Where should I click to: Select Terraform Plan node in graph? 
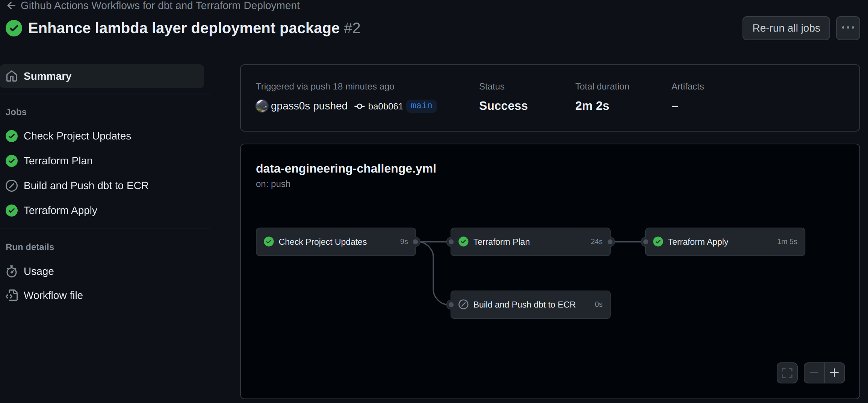pos(531,242)
